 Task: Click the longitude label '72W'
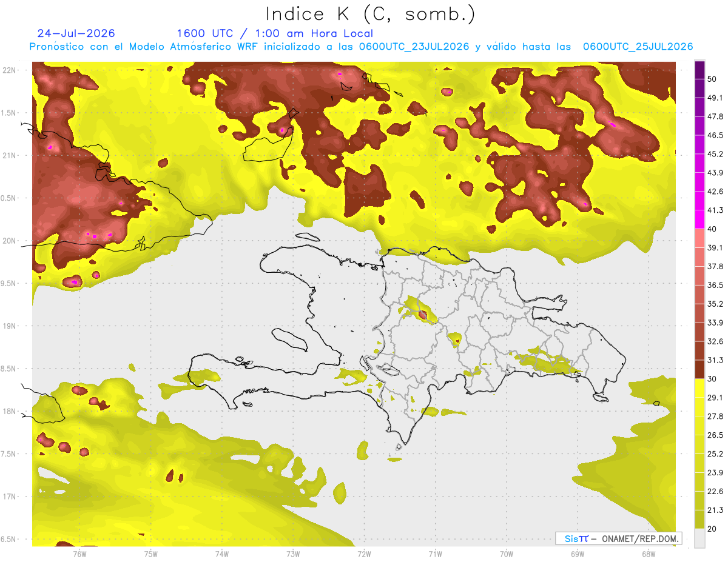tap(364, 554)
